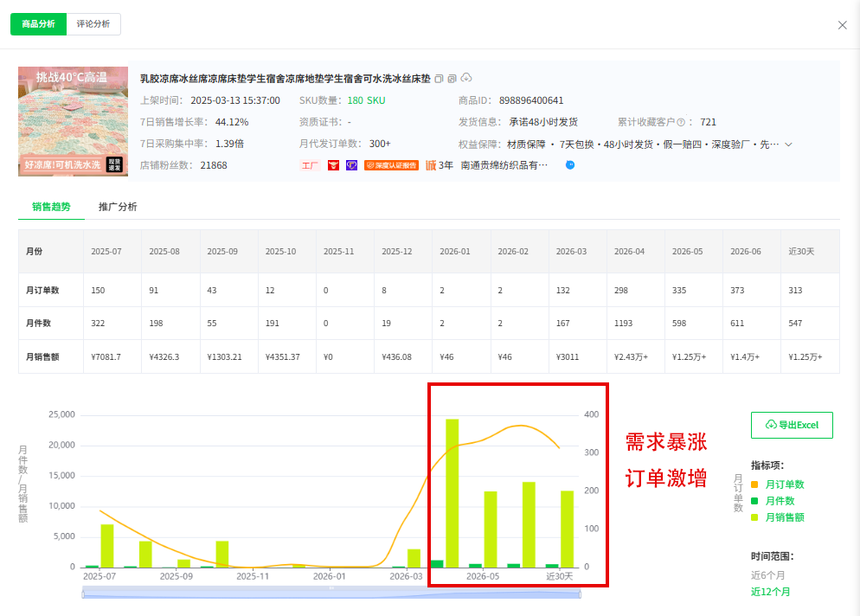860x616 pixels.
Task: Switch to the 商品分析 tab
Action: click(38, 24)
